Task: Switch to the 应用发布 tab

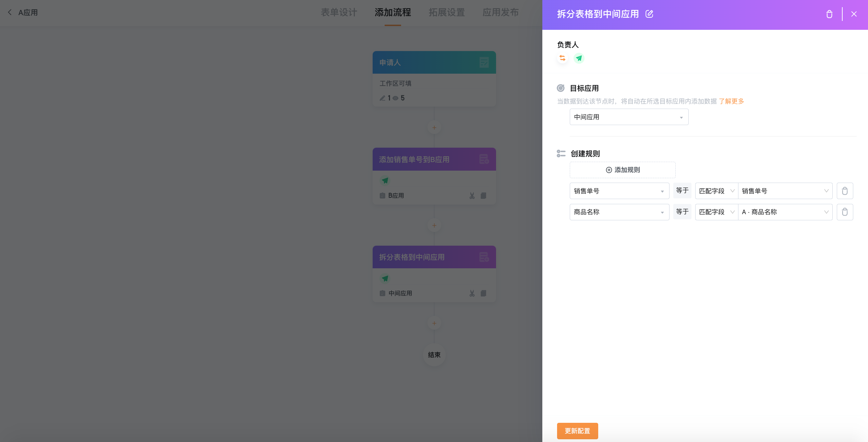Action: pos(501,13)
